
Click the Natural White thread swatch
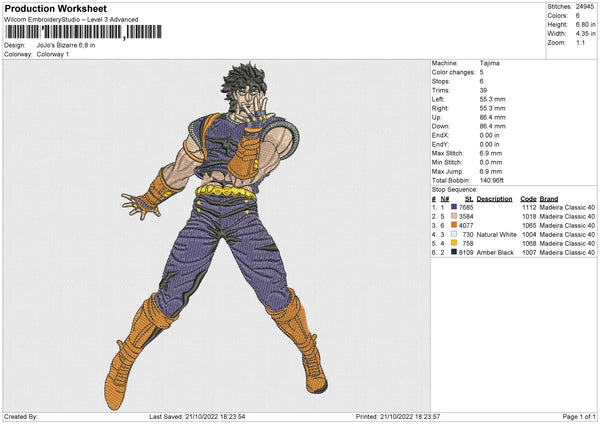click(453, 234)
